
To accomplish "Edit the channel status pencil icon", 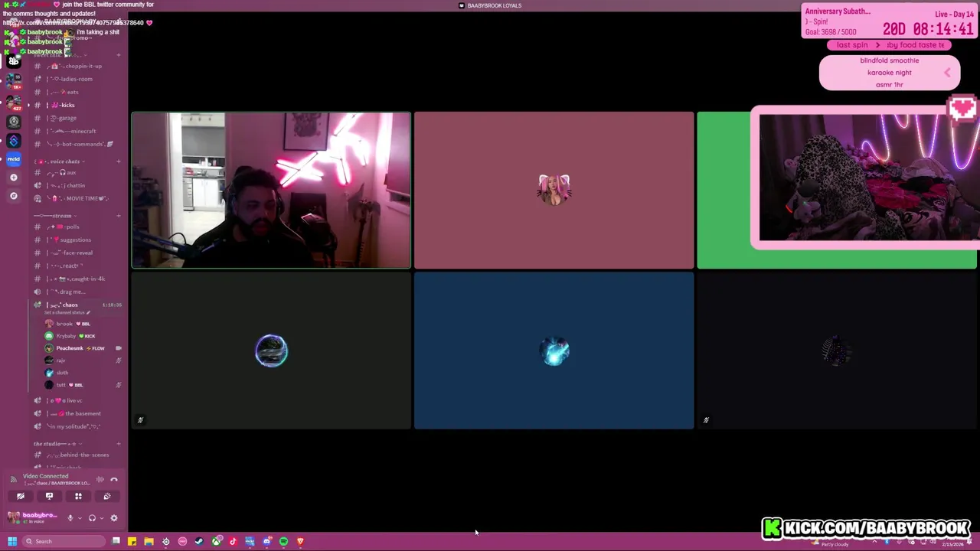I will 88,312.
